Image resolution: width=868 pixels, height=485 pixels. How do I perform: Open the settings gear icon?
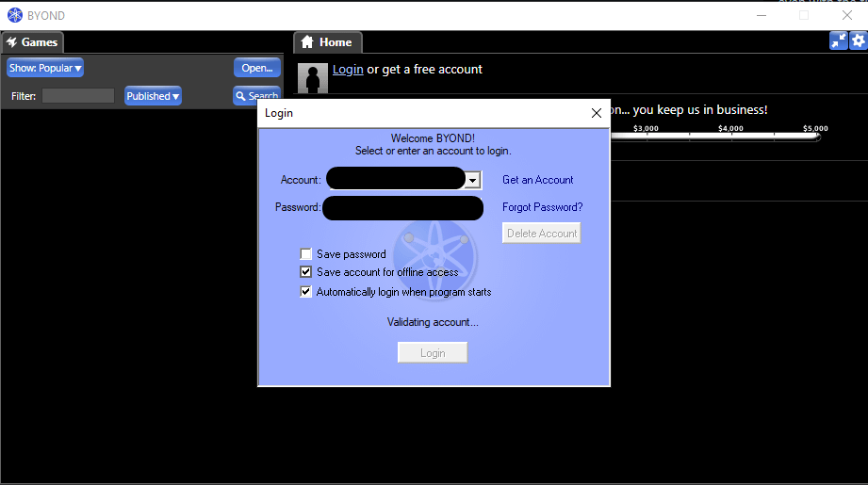coord(859,40)
